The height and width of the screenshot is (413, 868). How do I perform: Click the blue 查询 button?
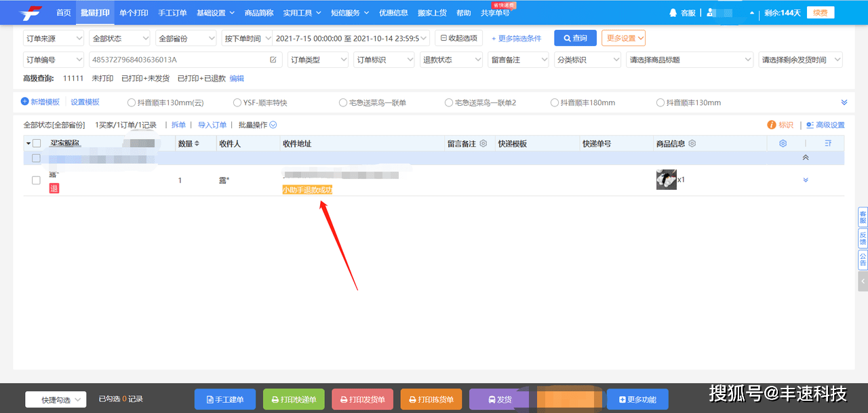pyautogui.click(x=574, y=39)
